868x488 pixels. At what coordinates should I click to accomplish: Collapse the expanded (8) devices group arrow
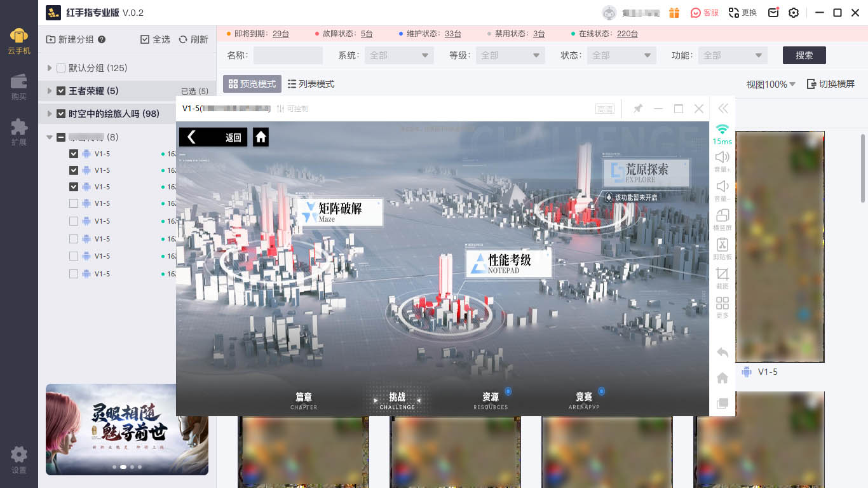50,137
